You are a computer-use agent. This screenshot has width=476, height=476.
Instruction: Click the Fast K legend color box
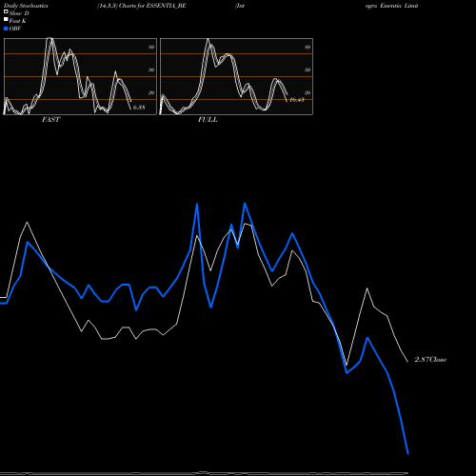(x=6, y=20)
